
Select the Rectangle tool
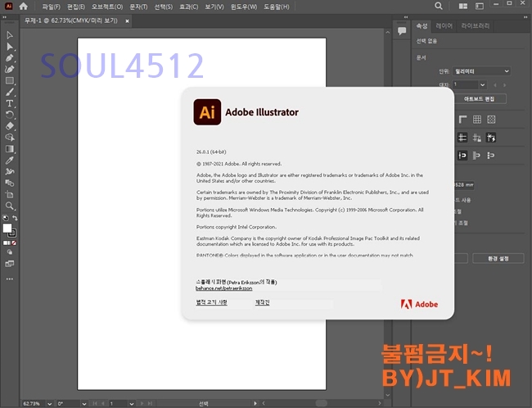[x=10, y=80]
